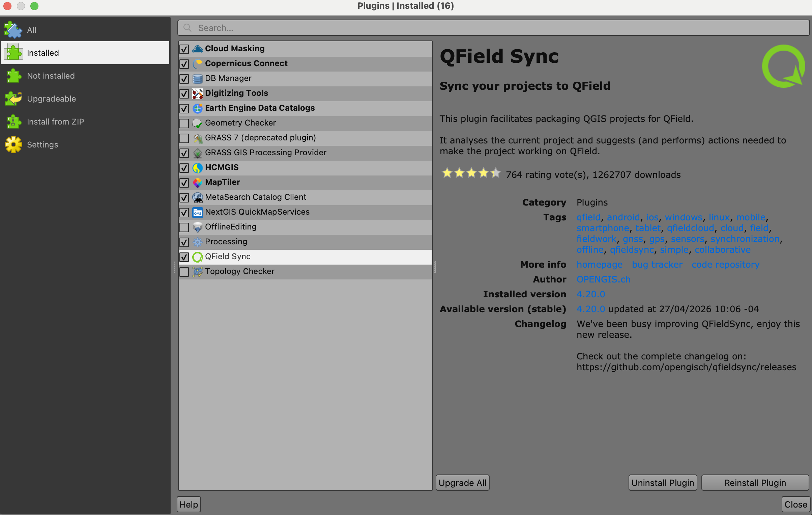Click the qfieldcloud tag link
812x515 pixels.
[690, 228]
